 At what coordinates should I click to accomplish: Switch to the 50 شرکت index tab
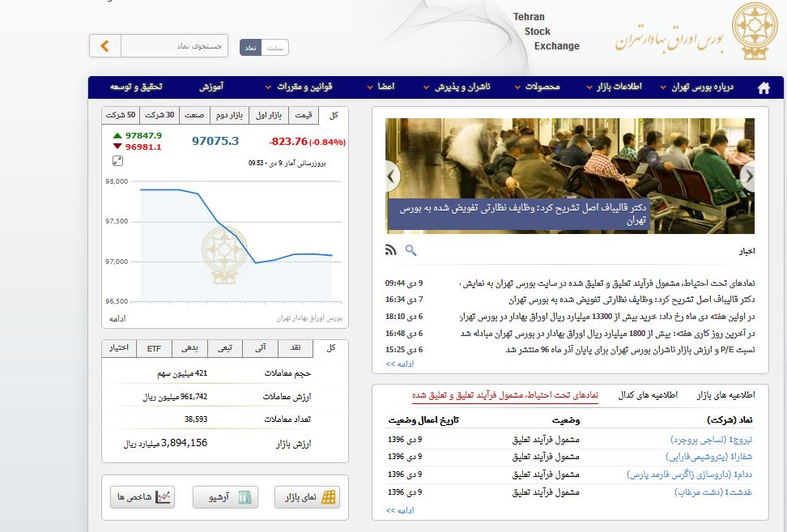(121, 116)
